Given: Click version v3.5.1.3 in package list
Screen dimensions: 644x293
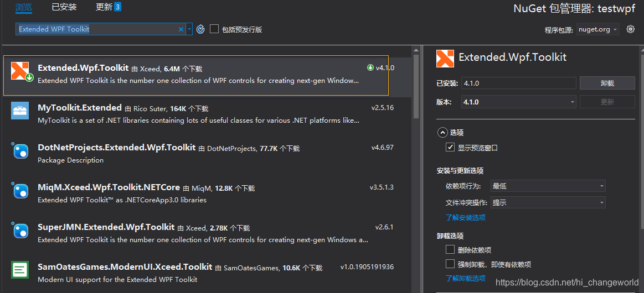Looking at the screenshot, I should (382, 187).
